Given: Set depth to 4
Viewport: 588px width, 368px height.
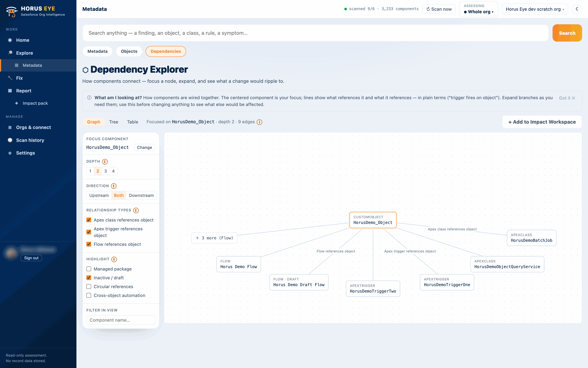Looking at the screenshot, I should click(113, 171).
